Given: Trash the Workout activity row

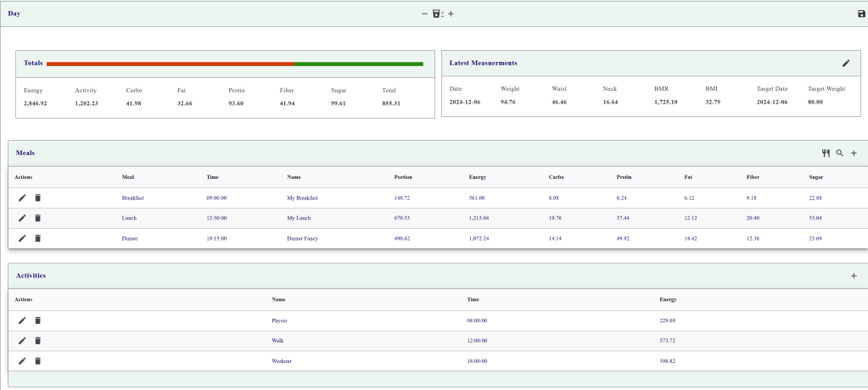Looking at the screenshot, I should point(37,361).
